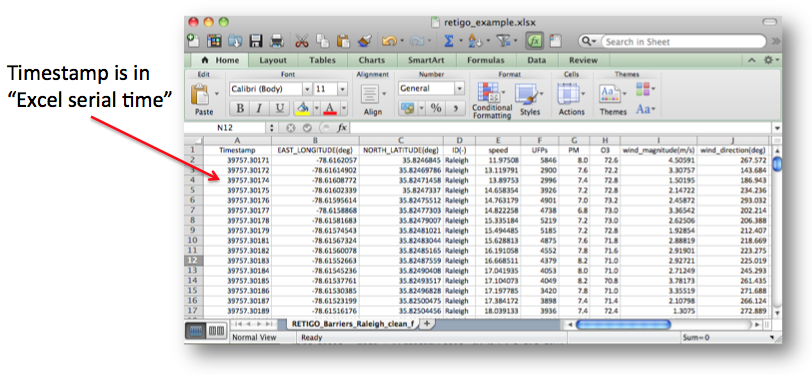Open the templates gallery icon
The width and height of the screenshot is (812, 375).
click(x=213, y=41)
